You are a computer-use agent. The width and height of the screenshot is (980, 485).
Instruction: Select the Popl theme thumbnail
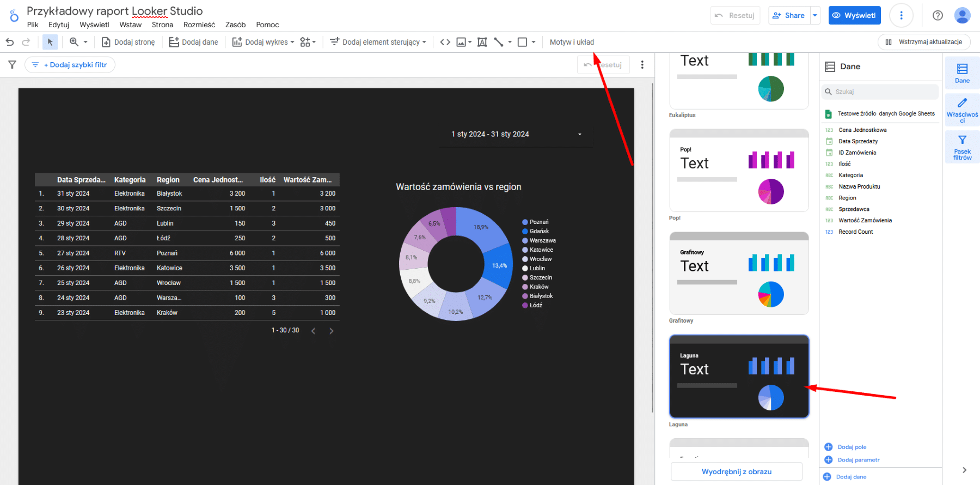pyautogui.click(x=739, y=170)
